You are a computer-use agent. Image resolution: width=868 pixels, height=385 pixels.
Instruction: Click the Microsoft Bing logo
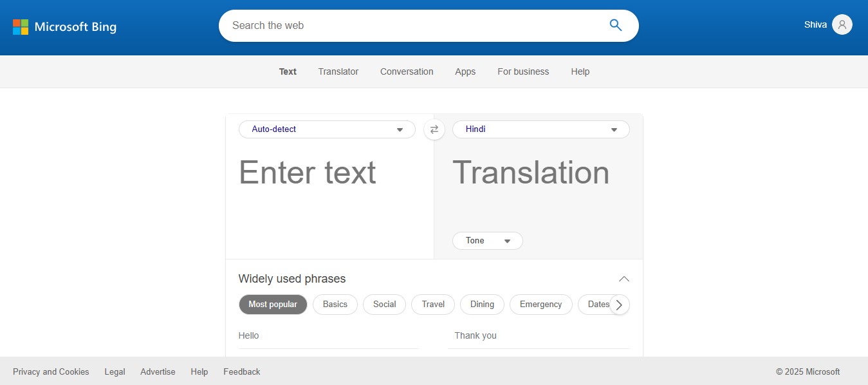(x=64, y=26)
